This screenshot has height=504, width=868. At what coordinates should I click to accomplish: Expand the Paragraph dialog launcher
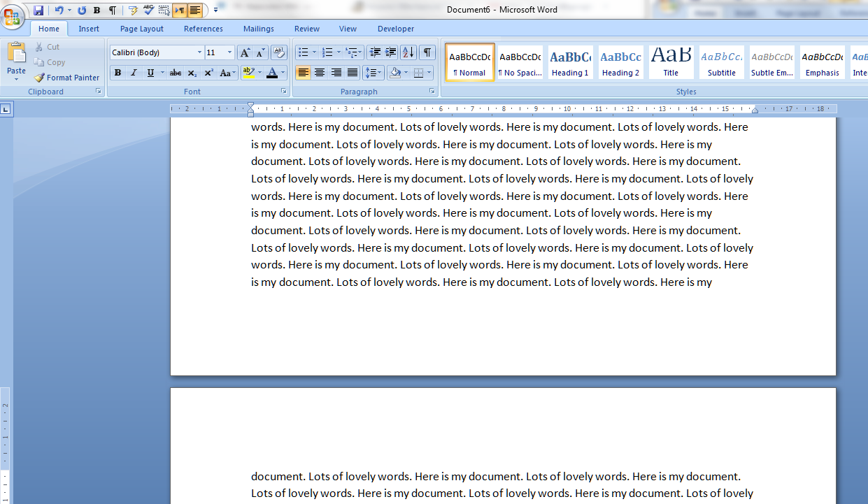pyautogui.click(x=432, y=92)
